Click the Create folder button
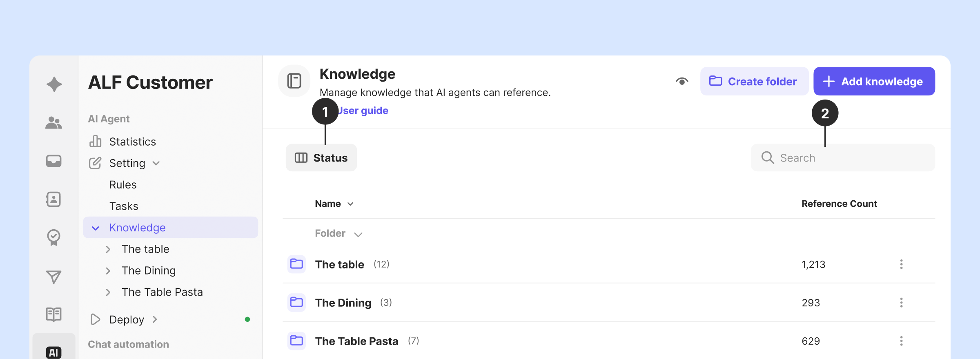The image size is (980, 359). coord(754,81)
